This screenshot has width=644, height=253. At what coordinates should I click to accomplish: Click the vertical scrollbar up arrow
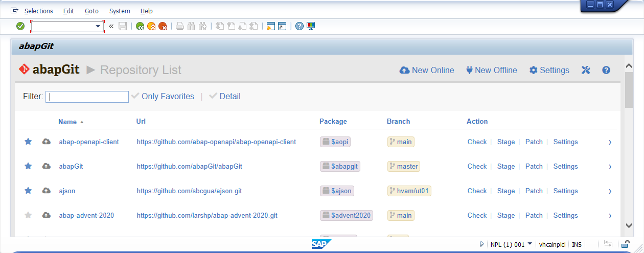[629, 66]
